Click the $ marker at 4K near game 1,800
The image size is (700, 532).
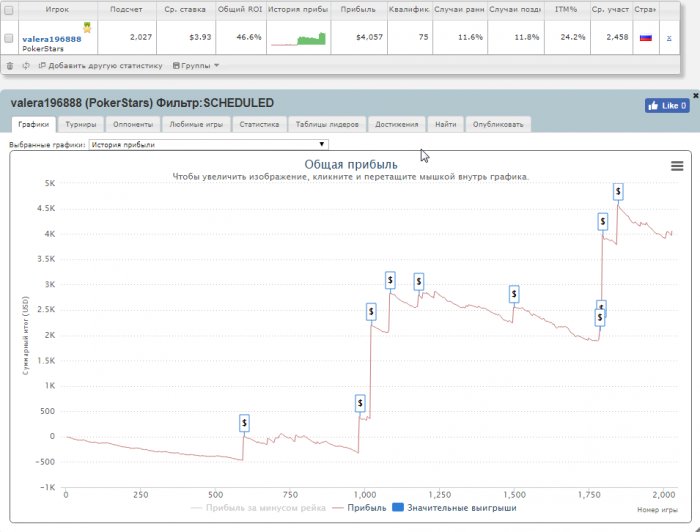603,221
